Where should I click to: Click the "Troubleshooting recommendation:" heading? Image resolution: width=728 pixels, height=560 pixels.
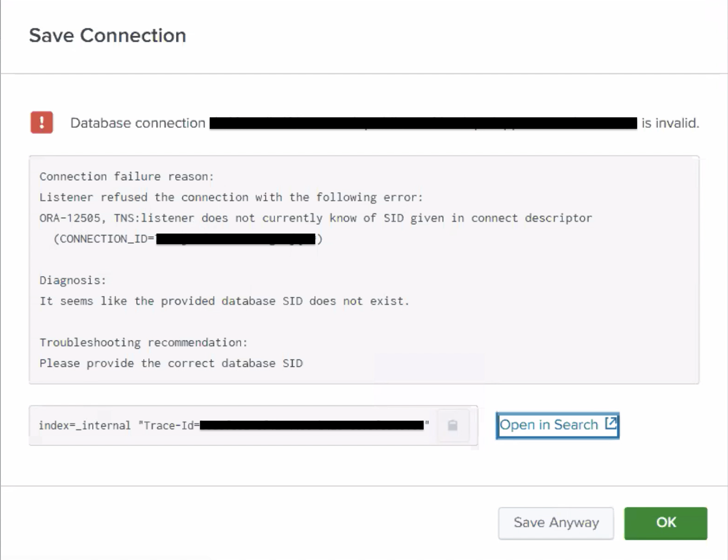144,342
